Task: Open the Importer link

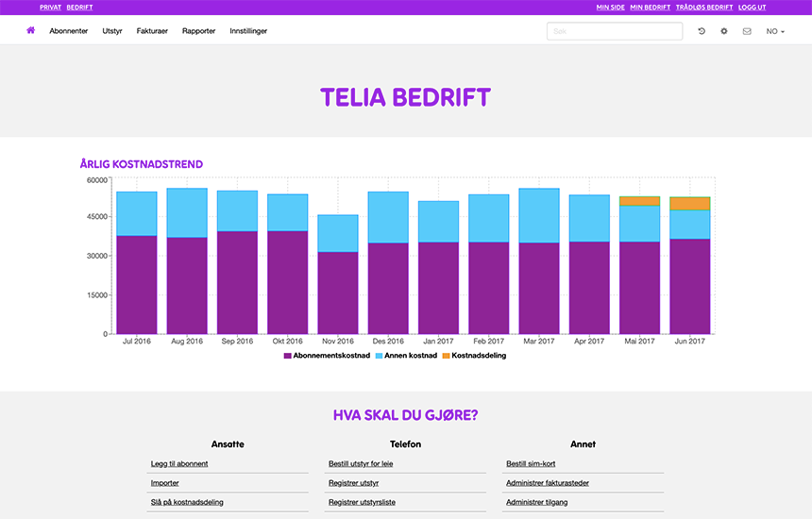Action: [x=164, y=483]
